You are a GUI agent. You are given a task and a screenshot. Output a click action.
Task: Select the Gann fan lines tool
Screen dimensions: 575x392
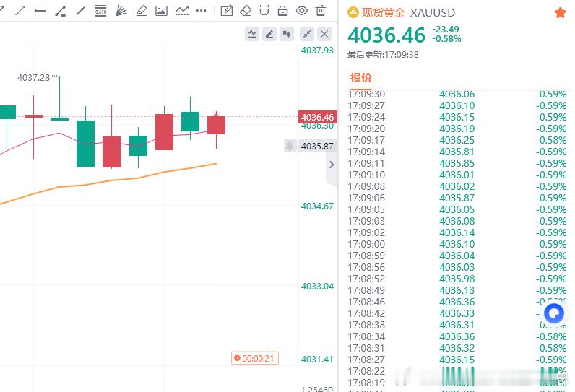tap(121, 11)
